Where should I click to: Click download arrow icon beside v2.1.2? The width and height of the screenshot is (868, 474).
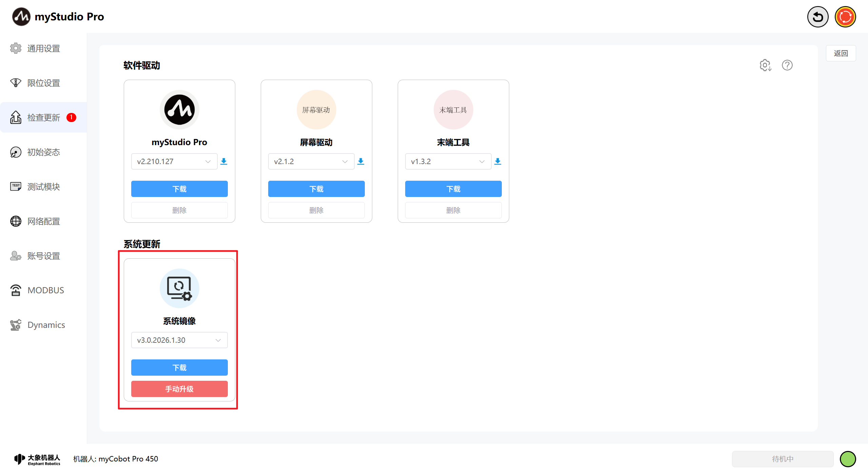point(361,161)
